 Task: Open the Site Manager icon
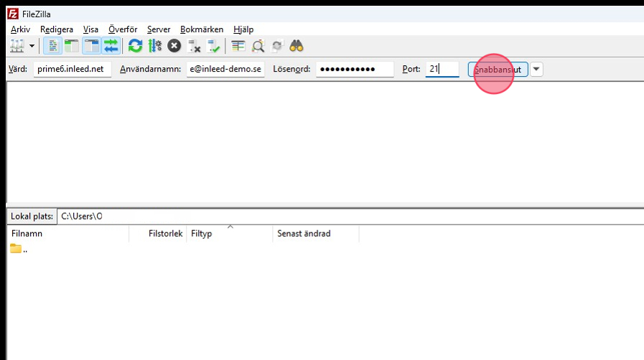coord(17,46)
